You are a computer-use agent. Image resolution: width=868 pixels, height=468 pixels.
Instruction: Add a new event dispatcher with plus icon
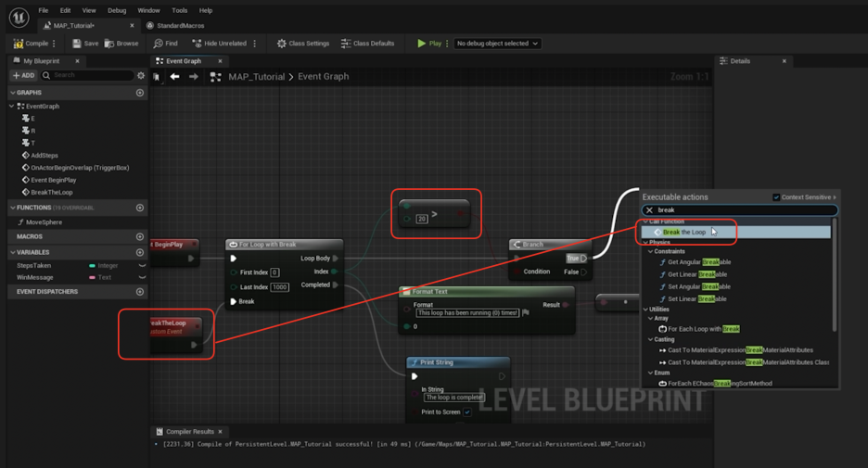point(139,292)
